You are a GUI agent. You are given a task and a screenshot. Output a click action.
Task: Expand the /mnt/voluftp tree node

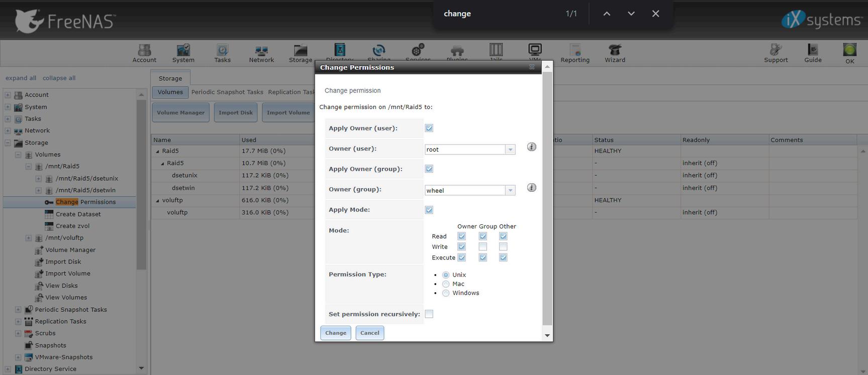28,238
